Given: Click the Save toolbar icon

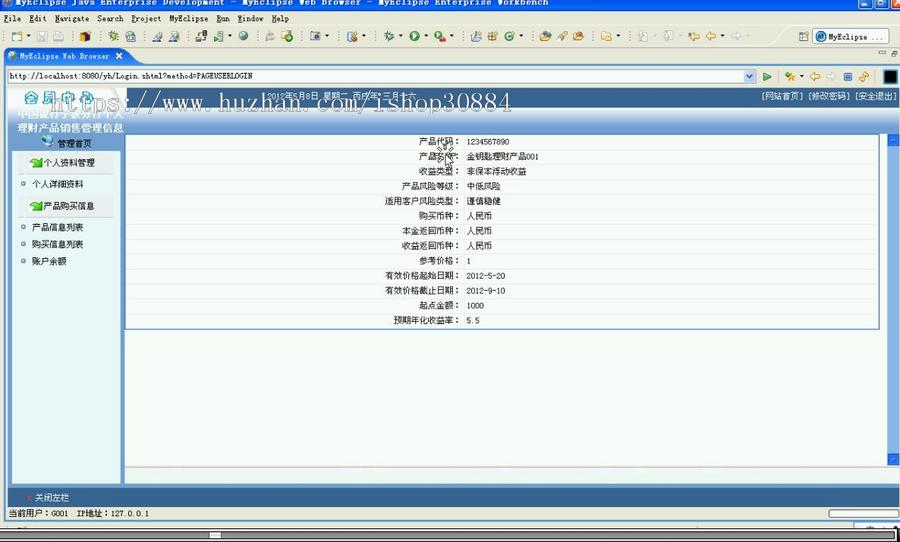Looking at the screenshot, I should coord(42,36).
